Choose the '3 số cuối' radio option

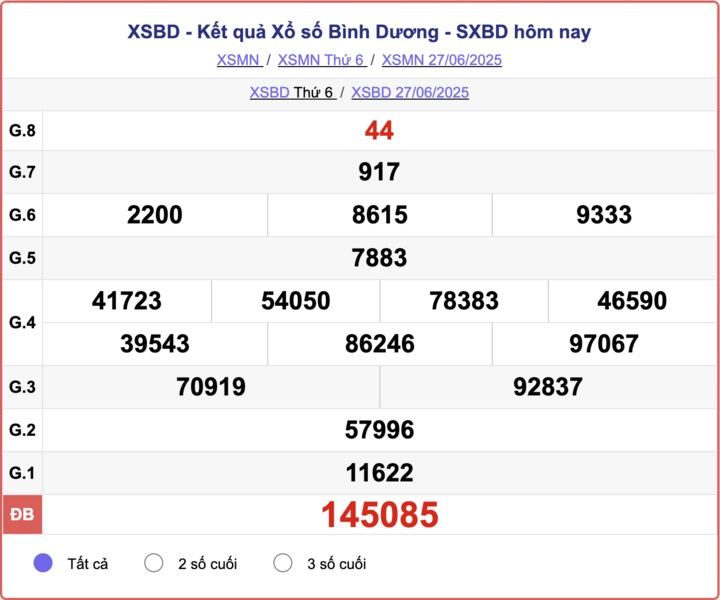(283, 563)
